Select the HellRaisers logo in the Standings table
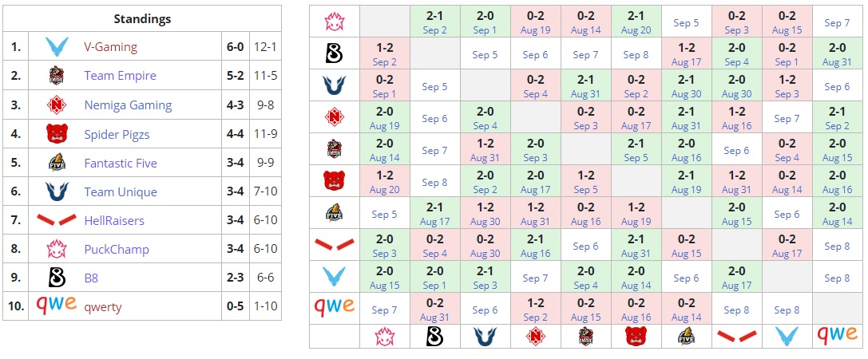This screenshot has height=359, width=868. (x=56, y=220)
